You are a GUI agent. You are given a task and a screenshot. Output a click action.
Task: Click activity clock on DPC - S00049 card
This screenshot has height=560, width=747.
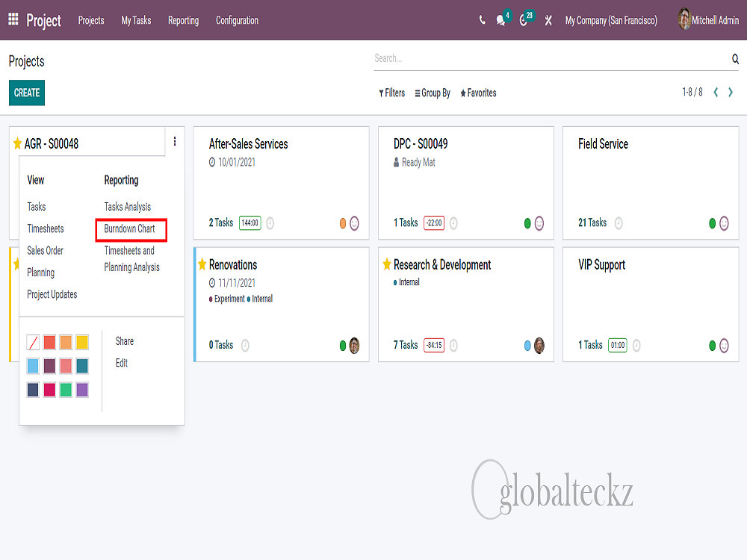tap(453, 223)
